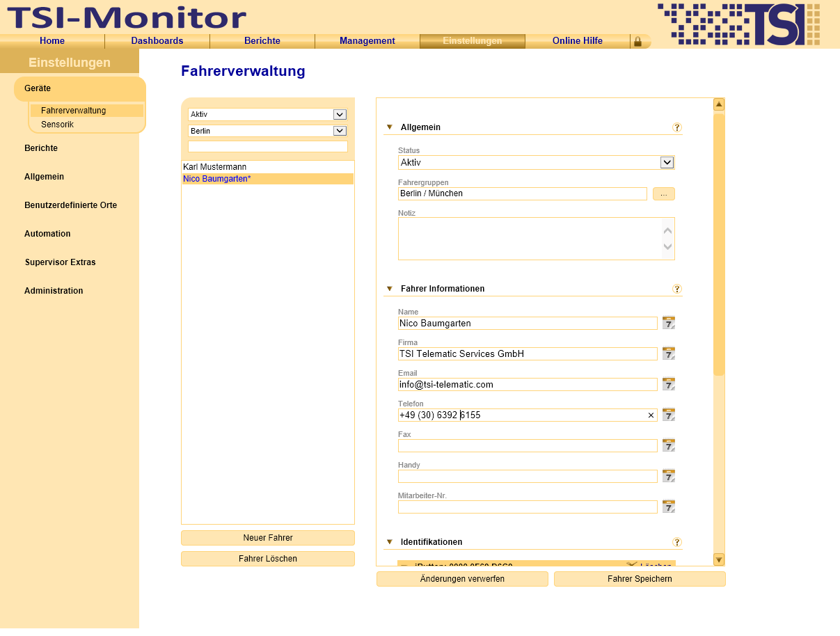This screenshot has height=636, width=840.
Task: Click the scroll up arrow of details panel
Action: 720,104
